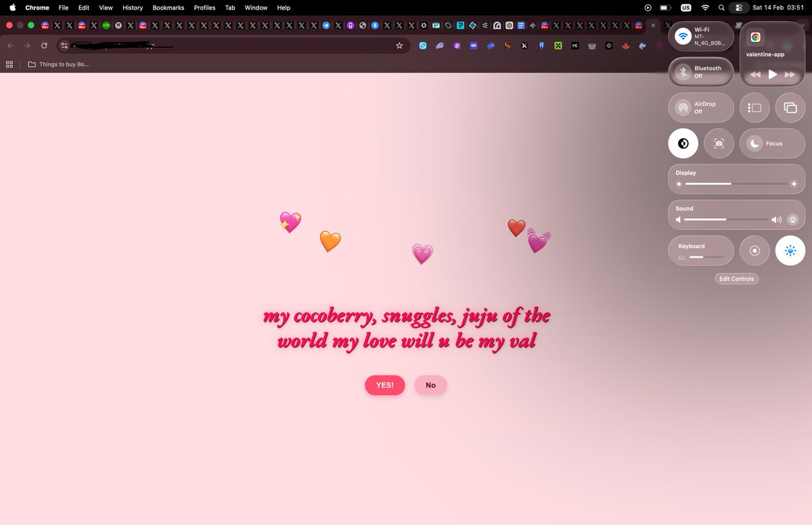The height and width of the screenshot is (525, 812).
Task: Click the Chrome icon in Now Playing
Action: [x=755, y=37]
